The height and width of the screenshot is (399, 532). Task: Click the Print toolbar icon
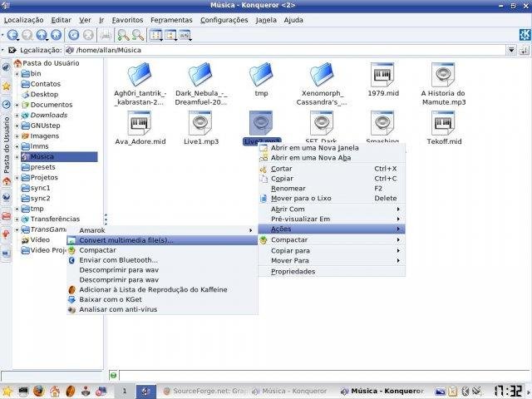[x=106, y=35]
